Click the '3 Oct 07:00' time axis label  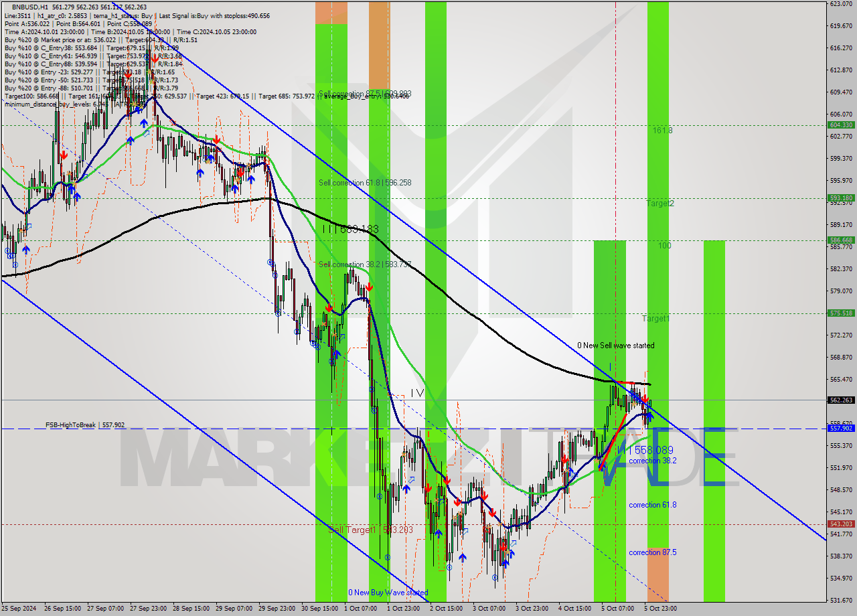pos(489,609)
